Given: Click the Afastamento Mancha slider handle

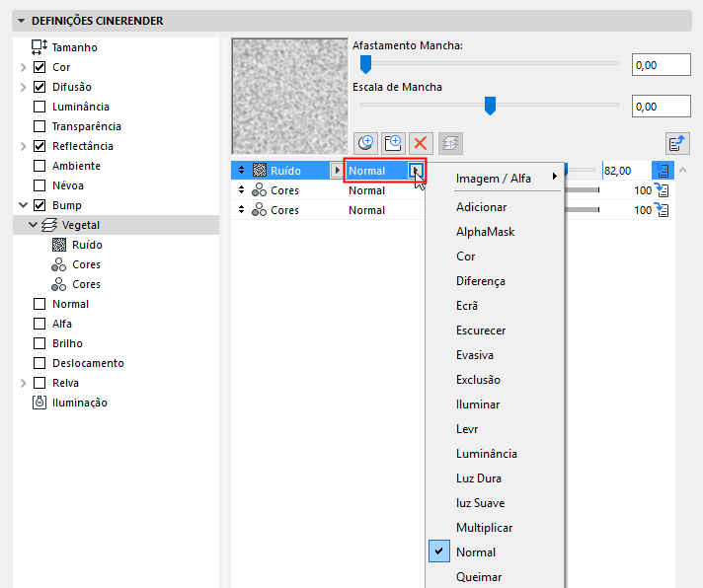Looking at the screenshot, I should tap(366, 64).
